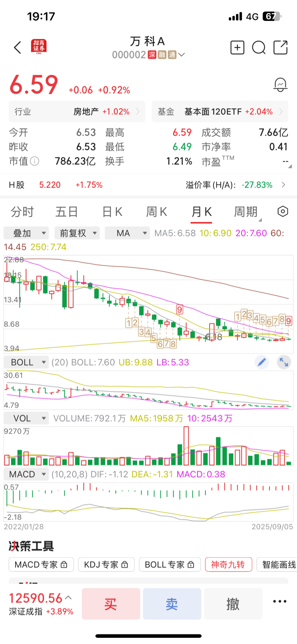
Task: Open more options three dots
Action: click(x=280, y=601)
